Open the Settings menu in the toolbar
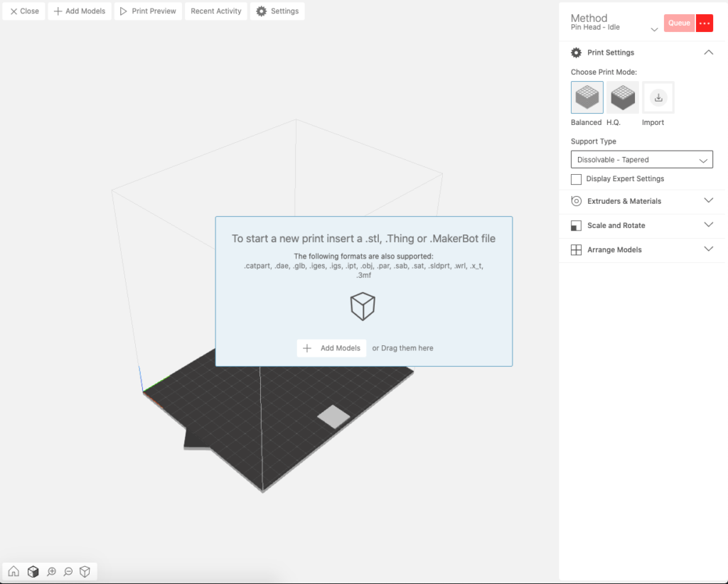The width and height of the screenshot is (728, 584). tap(277, 11)
